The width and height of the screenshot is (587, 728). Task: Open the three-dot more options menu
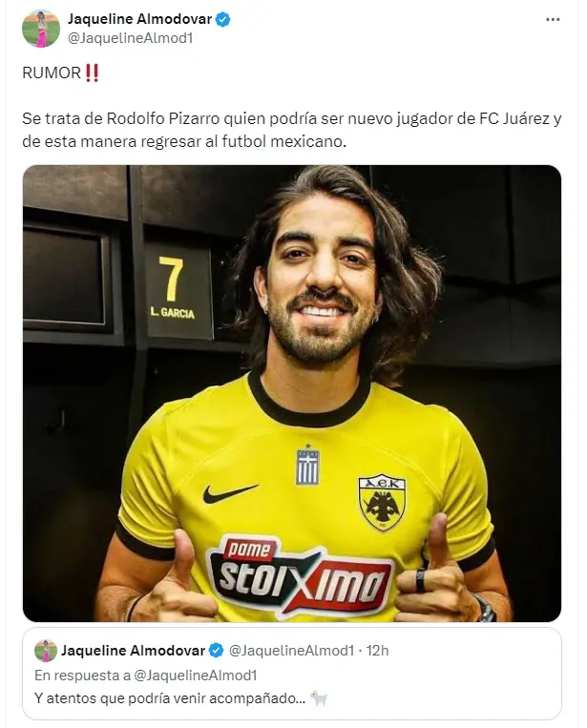(x=553, y=19)
